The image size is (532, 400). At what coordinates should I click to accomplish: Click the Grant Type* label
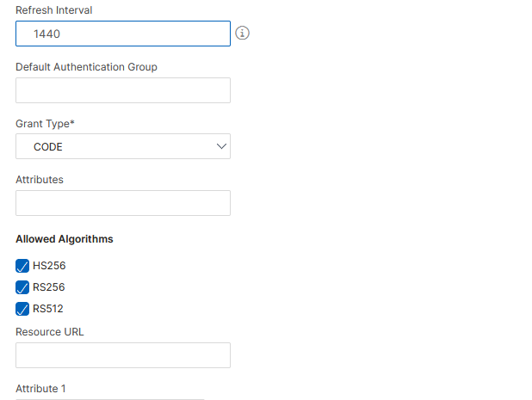click(45, 124)
